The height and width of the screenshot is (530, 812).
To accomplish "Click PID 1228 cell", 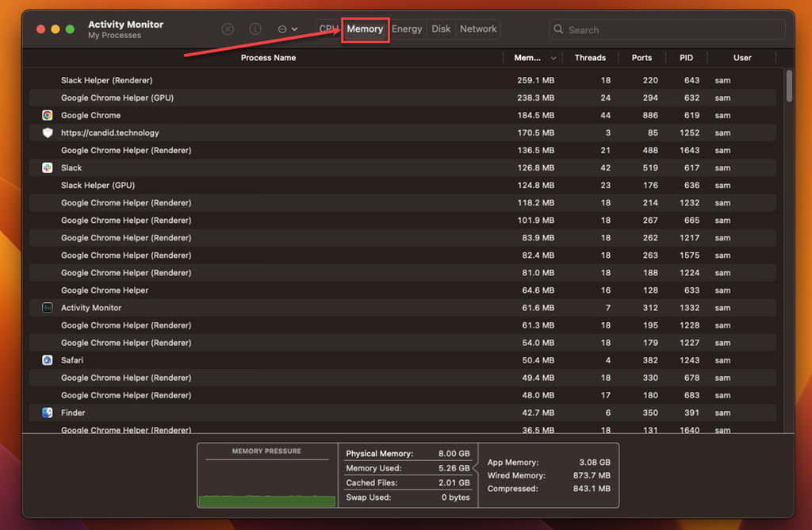I will [689, 325].
